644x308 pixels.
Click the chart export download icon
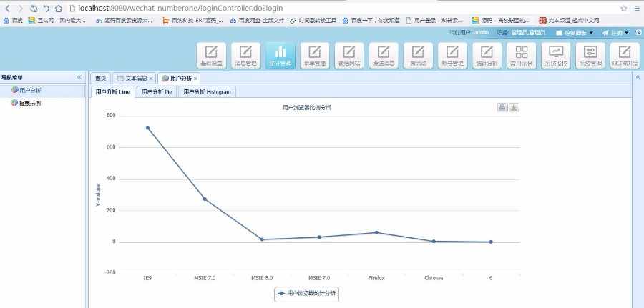514,107
